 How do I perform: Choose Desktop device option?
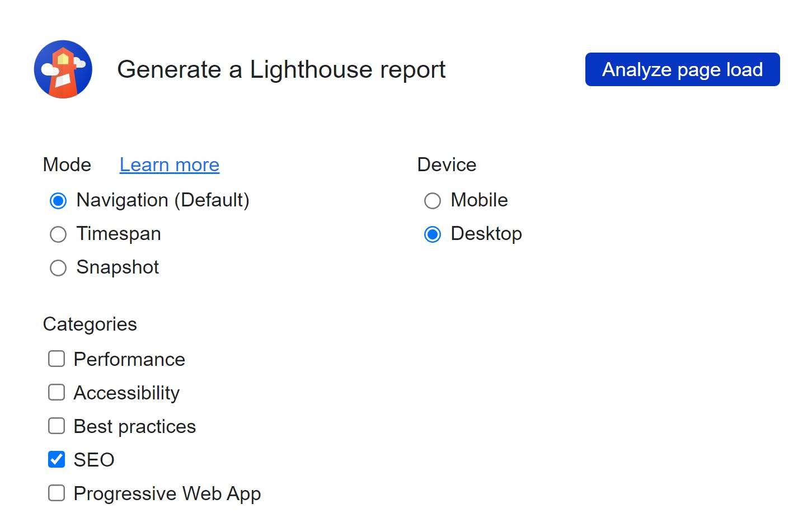click(433, 234)
